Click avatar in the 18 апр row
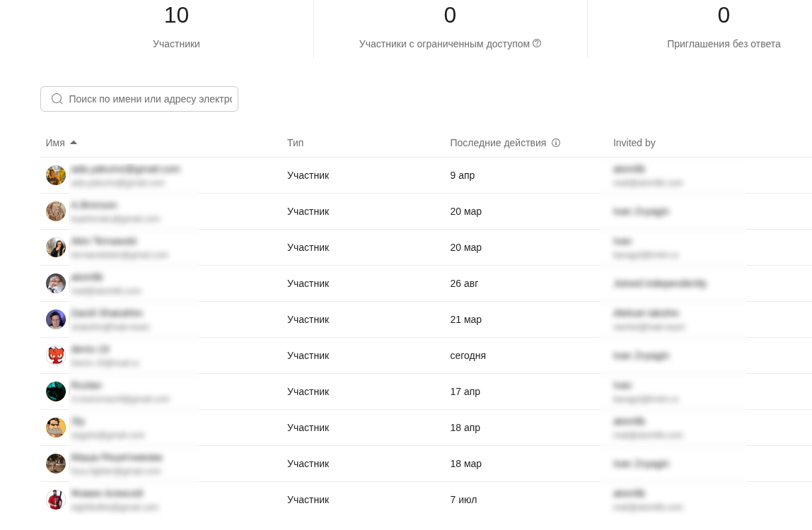The image size is (812, 530). 56,428
